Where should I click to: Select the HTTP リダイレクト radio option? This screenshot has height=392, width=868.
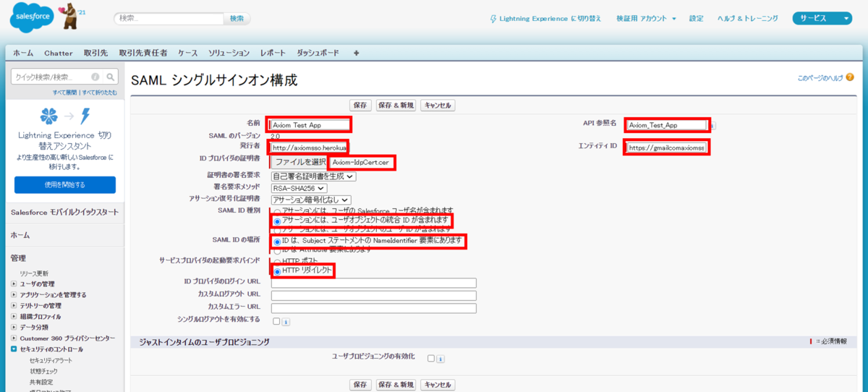pyautogui.click(x=277, y=270)
